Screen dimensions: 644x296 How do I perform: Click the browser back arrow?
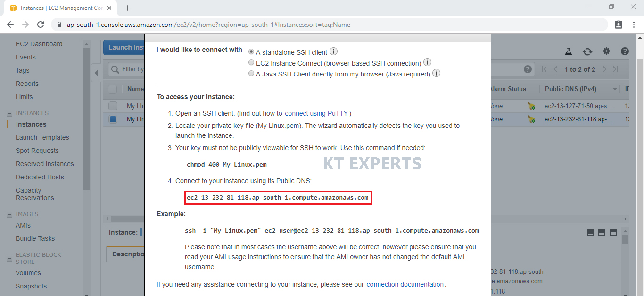10,25
